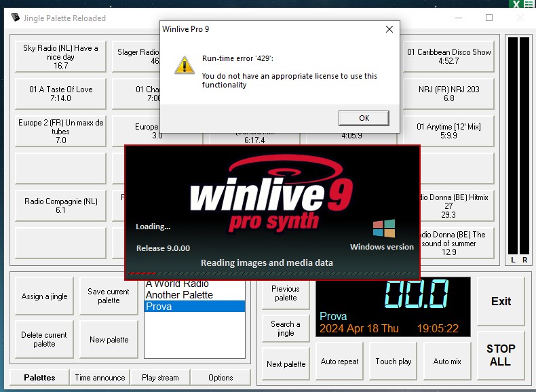Screen dimensions: 536x392
Task: Click the R level meter bar
Action: coord(524,146)
